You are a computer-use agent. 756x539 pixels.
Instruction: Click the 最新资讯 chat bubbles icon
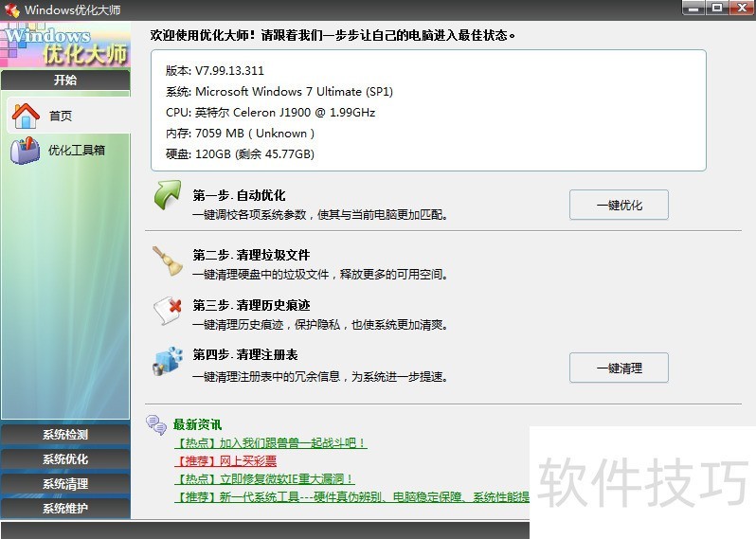point(156,424)
